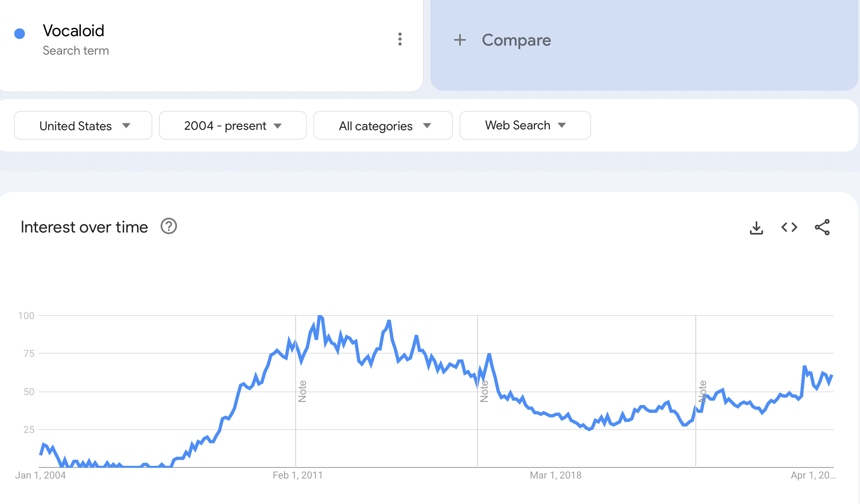Change the 2004 - present time range

click(232, 126)
